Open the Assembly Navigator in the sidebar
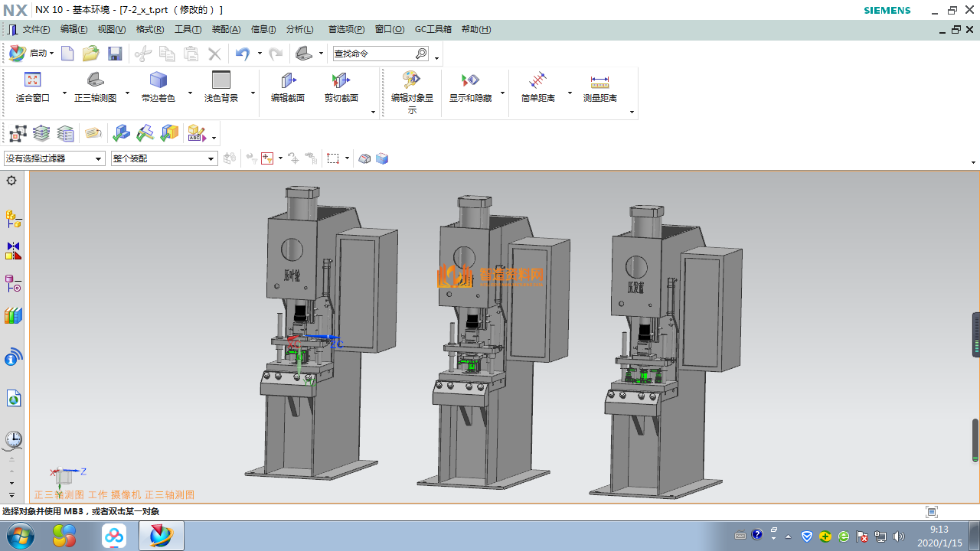This screenshot has height=551, width=980. (13, 220)
